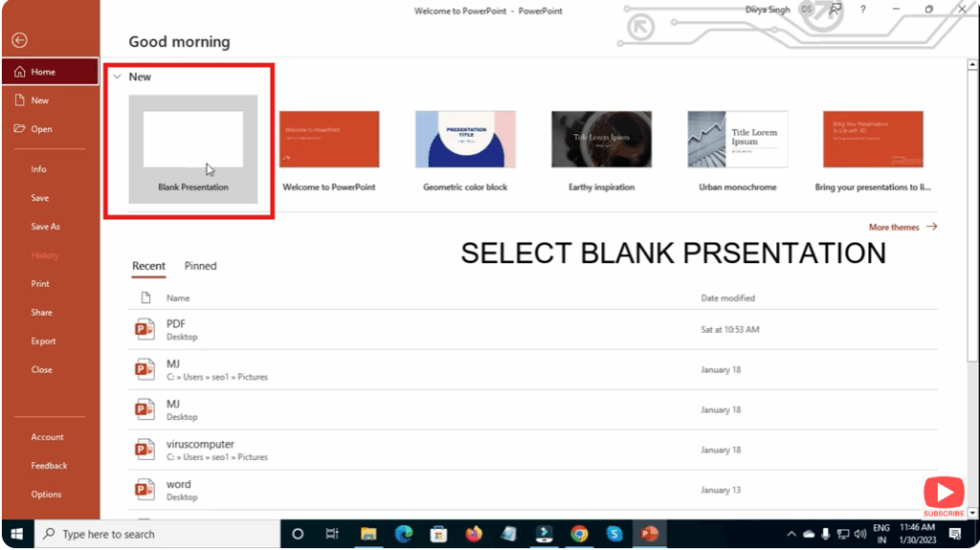The image size is (980, 550).
Task: Collapse the New section chevron
Action: (117, 77)
